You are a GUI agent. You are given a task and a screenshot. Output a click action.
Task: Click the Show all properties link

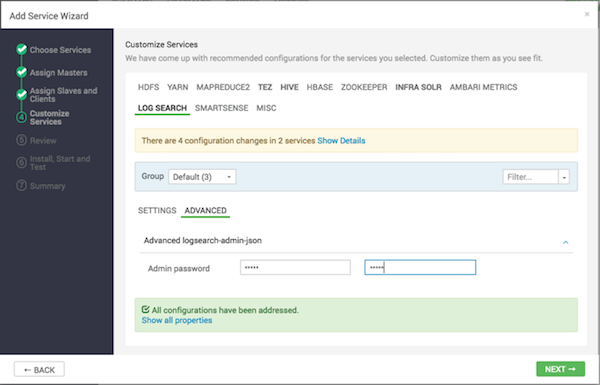click(x=177, y=320)
